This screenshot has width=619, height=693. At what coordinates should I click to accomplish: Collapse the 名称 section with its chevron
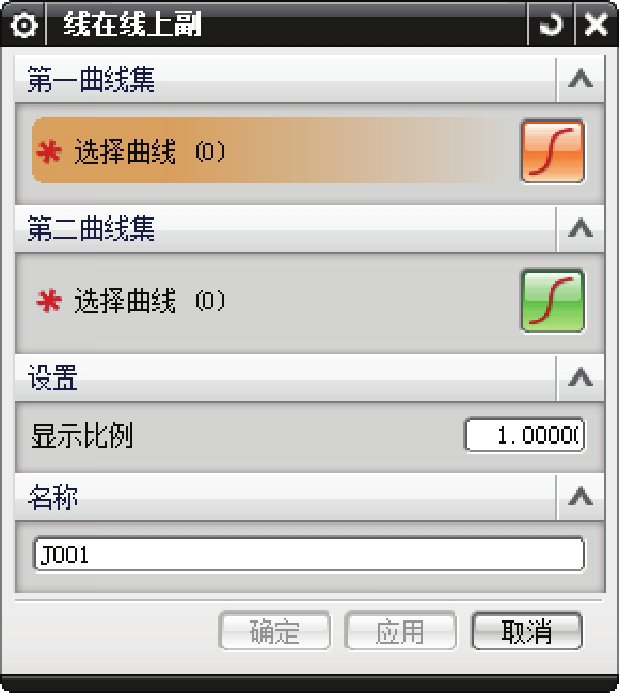click(580, 497)
